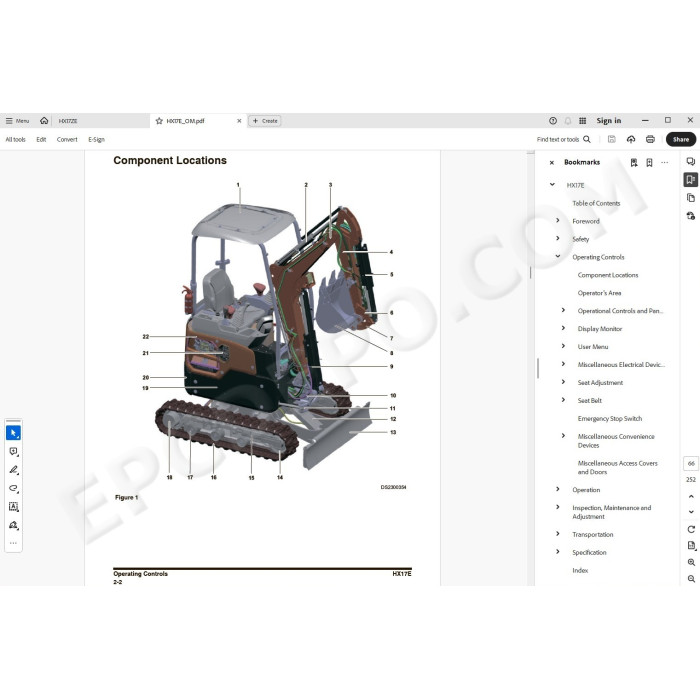
Task: Switch to the HX17ZE tab
Action: pos(68,121)
